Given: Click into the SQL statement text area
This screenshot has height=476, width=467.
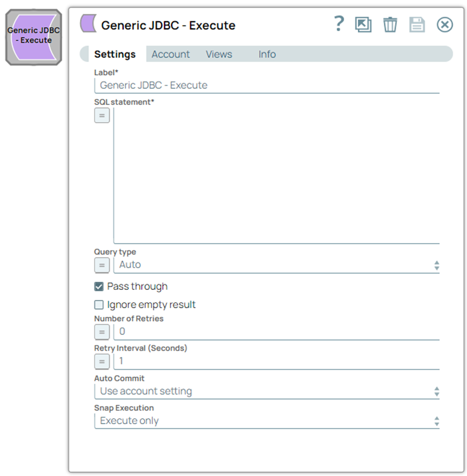Looking at the screenshot, I should pyautogui.click(x=276, y=175).
